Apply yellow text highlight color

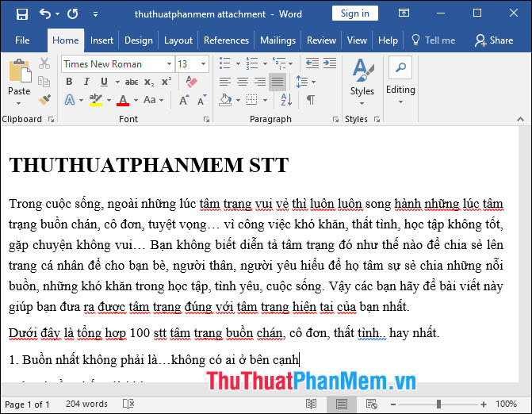tap(96, 100)
